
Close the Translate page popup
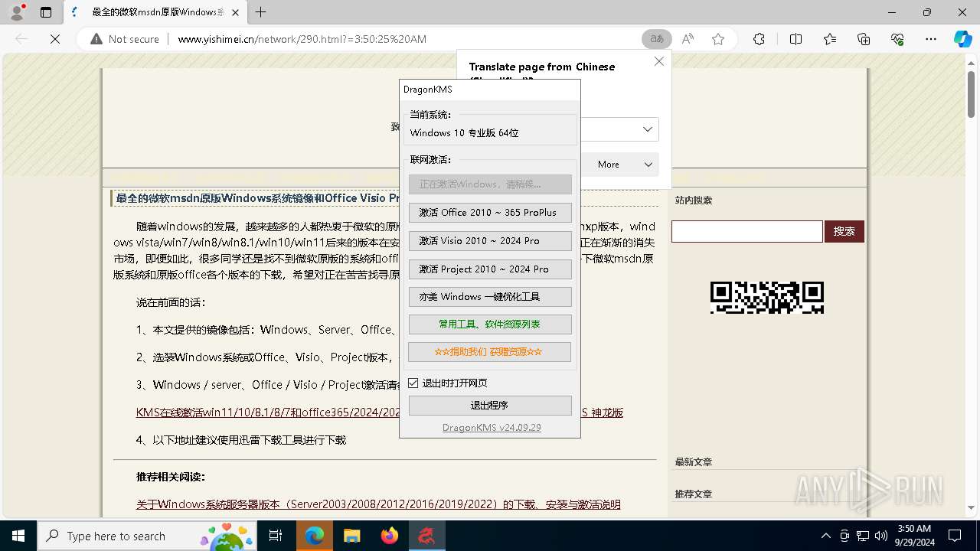(x=659, y=61)
